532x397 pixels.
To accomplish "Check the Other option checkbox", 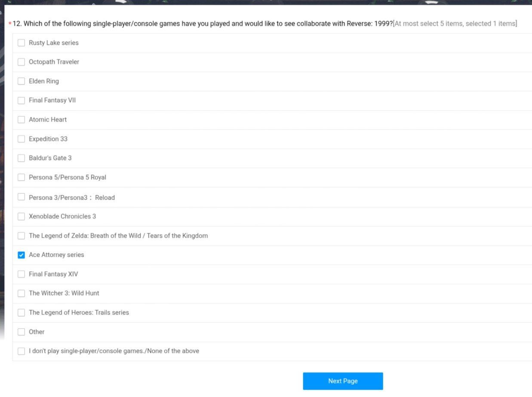I will [21, 332].
